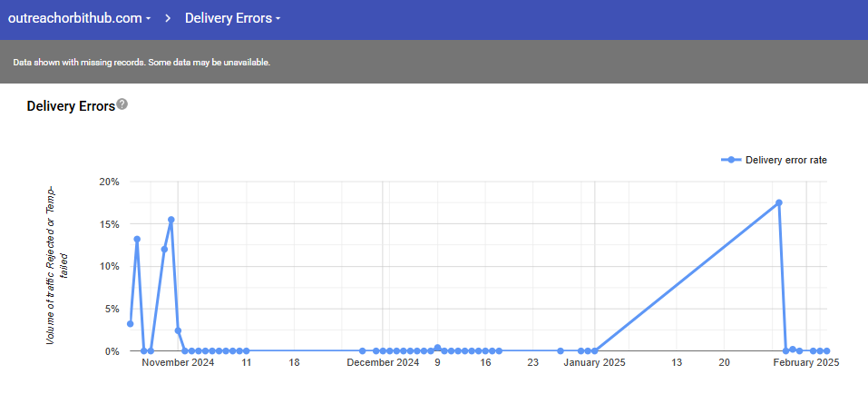This screenshot has width=868, height=404.
Task: Click the 20% y-axis label
Action: 109,182
